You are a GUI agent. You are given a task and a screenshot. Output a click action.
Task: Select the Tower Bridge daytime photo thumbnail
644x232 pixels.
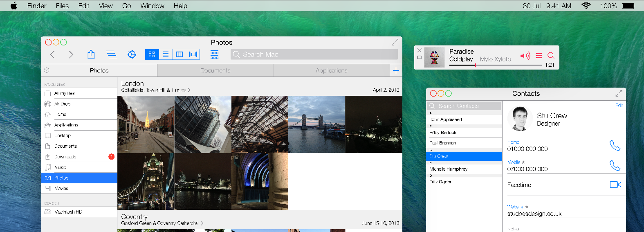[x=316, y=124]
